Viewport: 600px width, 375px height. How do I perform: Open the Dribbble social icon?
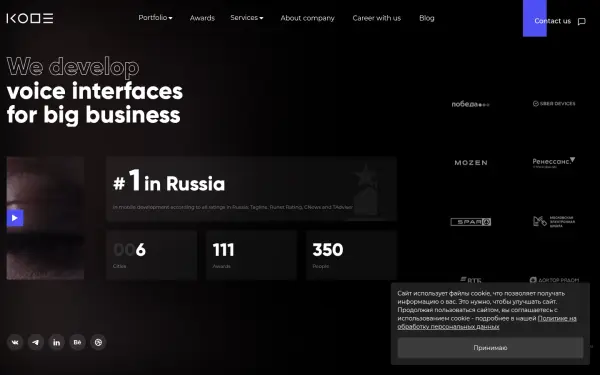point(98,342)
